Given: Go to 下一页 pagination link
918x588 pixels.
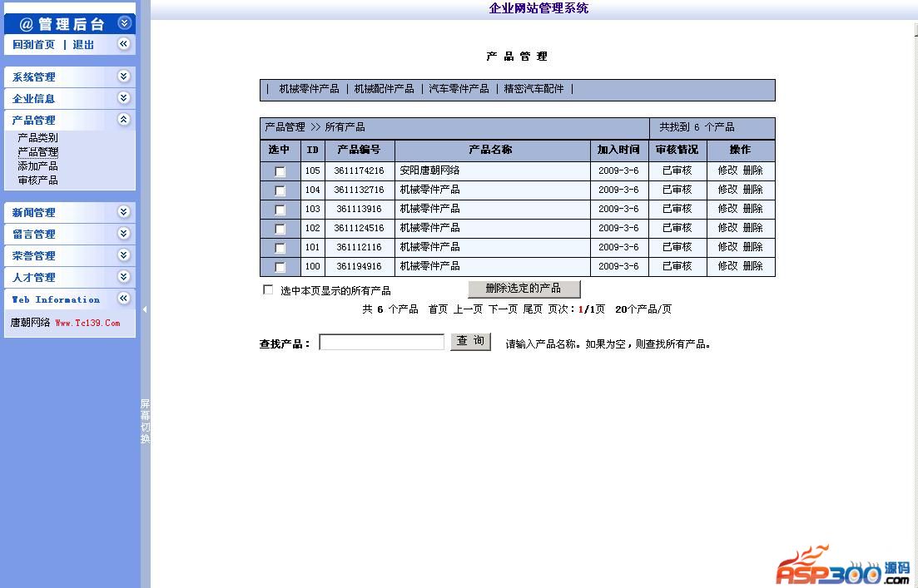Looking at the screenshot, I should (x=503, y=309).
